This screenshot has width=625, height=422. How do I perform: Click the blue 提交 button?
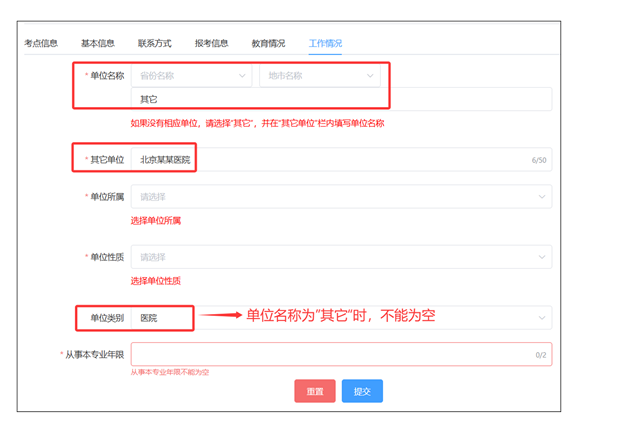pyautogui.click(x=362, y=391)
